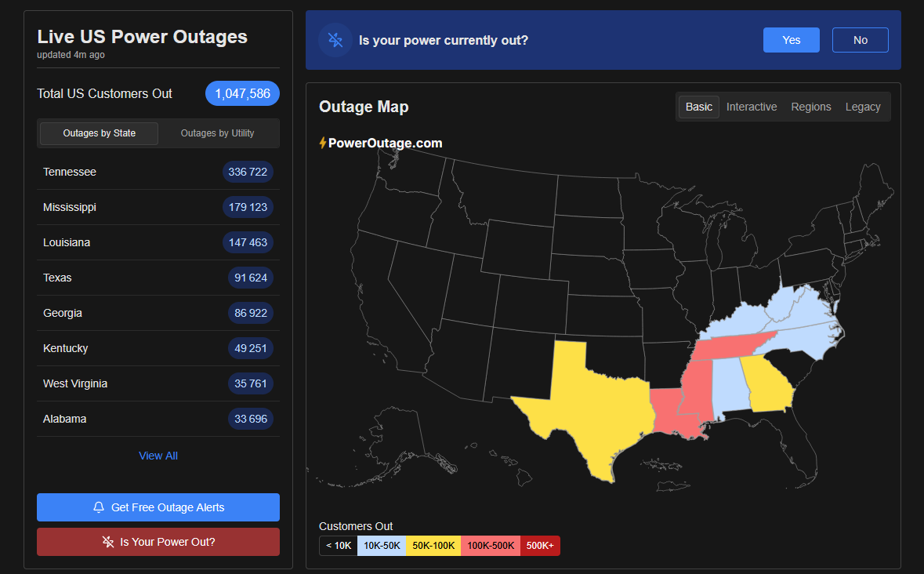Viewport: 924px width, 574px height.
Task: Click the crossed-out power plug icon in banner
Action: (x=335, y=39)
